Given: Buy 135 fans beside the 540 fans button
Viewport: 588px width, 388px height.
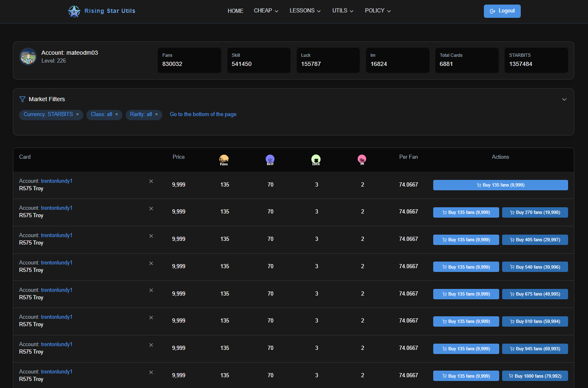Looking at the screenshot, I should pos(466,267).
